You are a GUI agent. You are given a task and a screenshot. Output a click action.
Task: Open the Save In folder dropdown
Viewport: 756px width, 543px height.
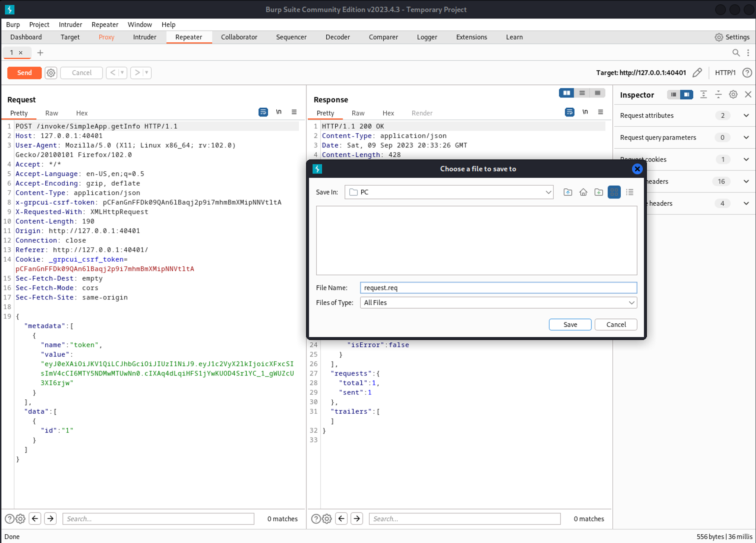[x=548, y=192]
